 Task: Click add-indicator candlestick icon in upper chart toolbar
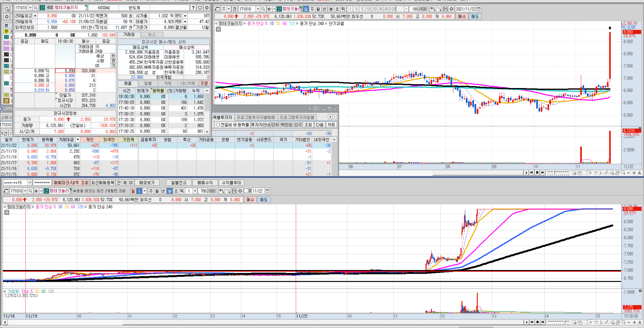point(433,9)
